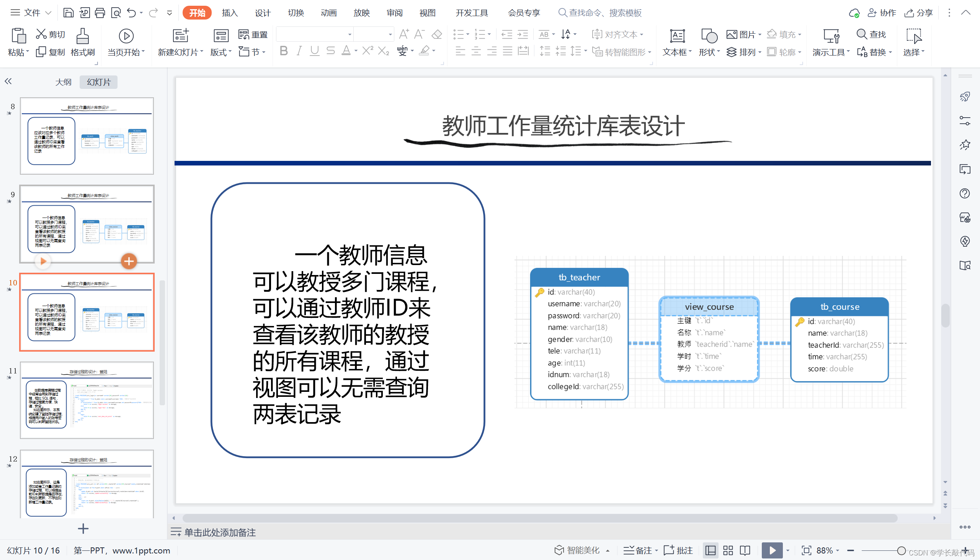The height and width of the screenshot is (560, 980).
Task: Expand the font name combo box
Action: click(x=350, y=34)
